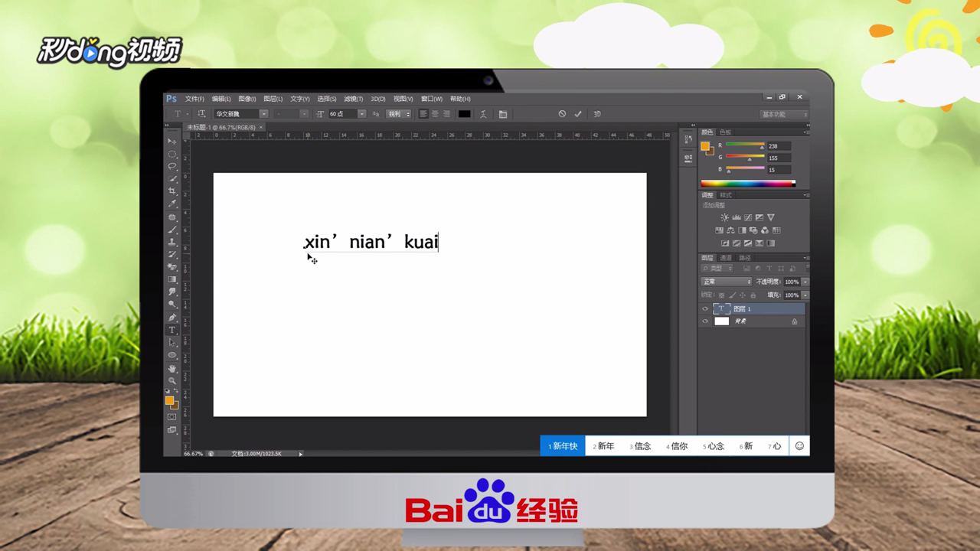Select the Pen tool
The height and width of the screenshot is (551, 980).
pos(172,317)
